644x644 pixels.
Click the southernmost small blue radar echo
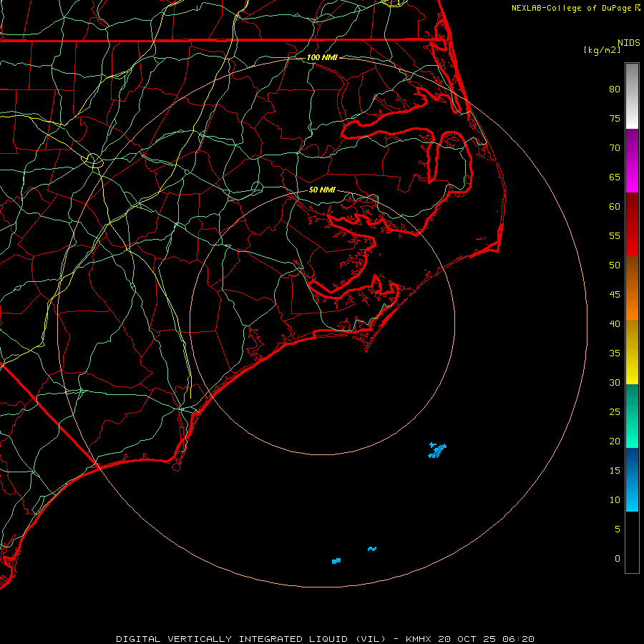coord(336,560)
